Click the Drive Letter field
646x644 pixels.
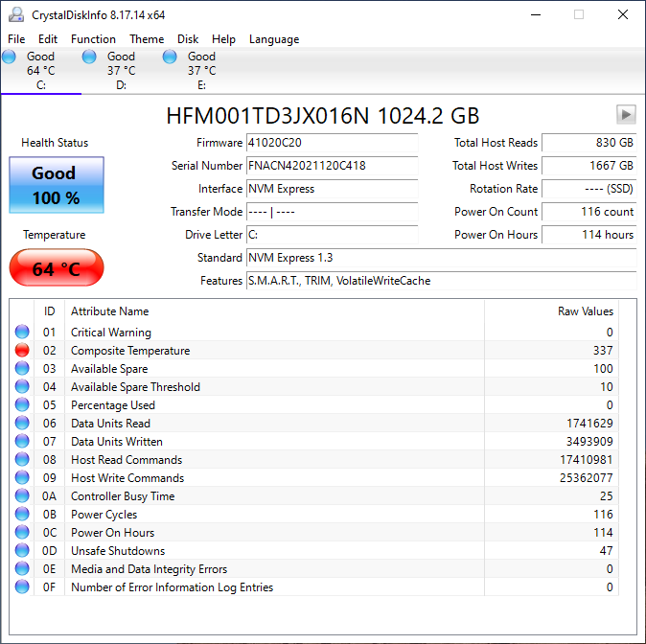pos(332,235)
